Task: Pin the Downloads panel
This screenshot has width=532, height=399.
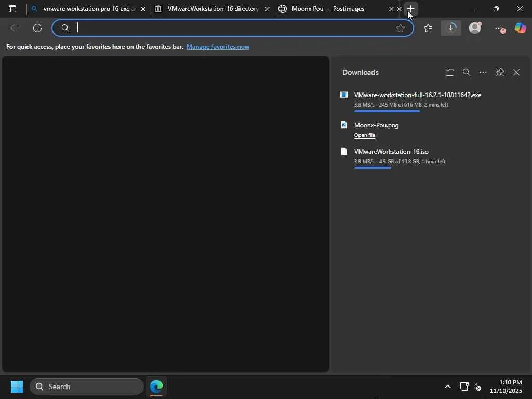Action: click(x=500, y=72)
